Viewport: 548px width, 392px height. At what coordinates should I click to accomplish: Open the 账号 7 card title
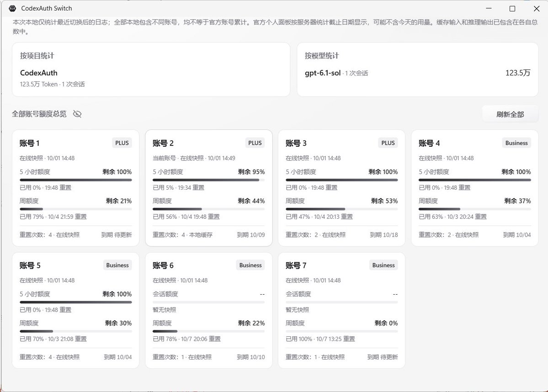point(296,265)
